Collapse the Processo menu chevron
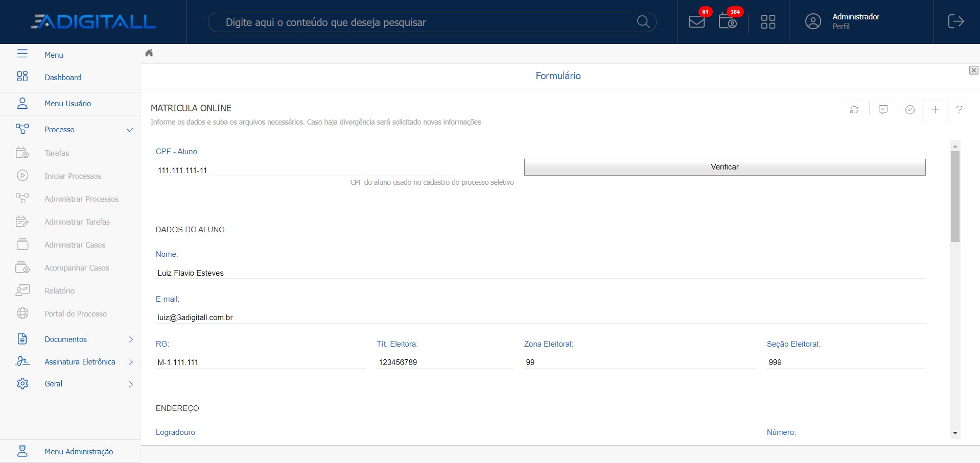This screenshot has width=980, height=463. (130, 130)
